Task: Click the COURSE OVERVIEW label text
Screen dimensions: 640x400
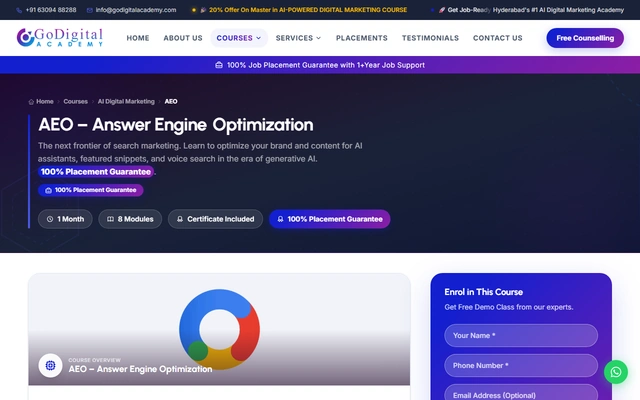Action: click(94, 360)
